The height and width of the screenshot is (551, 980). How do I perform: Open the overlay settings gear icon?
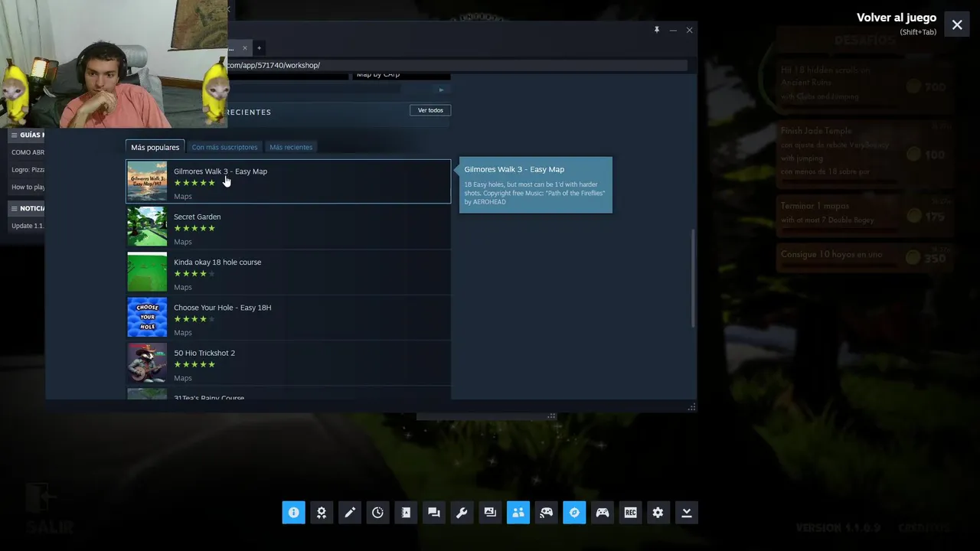coord(658,513)
